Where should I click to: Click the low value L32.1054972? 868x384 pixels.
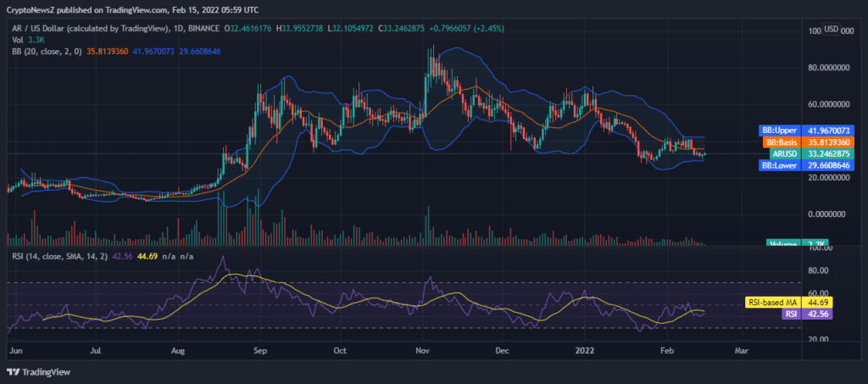click(x=351, y=28)
